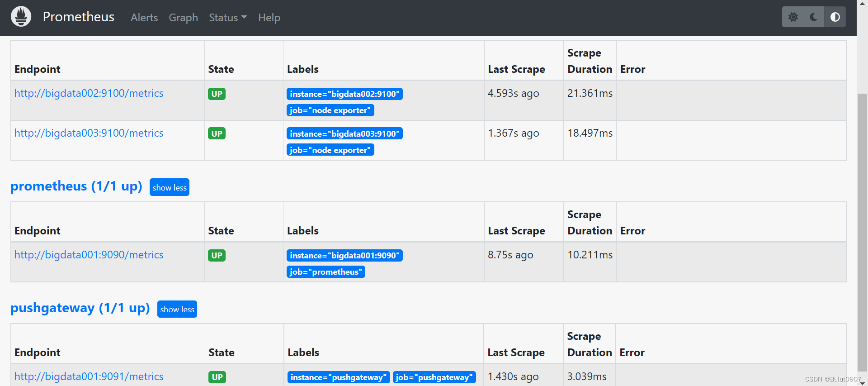Collapse pushgateway targets with show less
868x386 pixels.
pos(177,309)
